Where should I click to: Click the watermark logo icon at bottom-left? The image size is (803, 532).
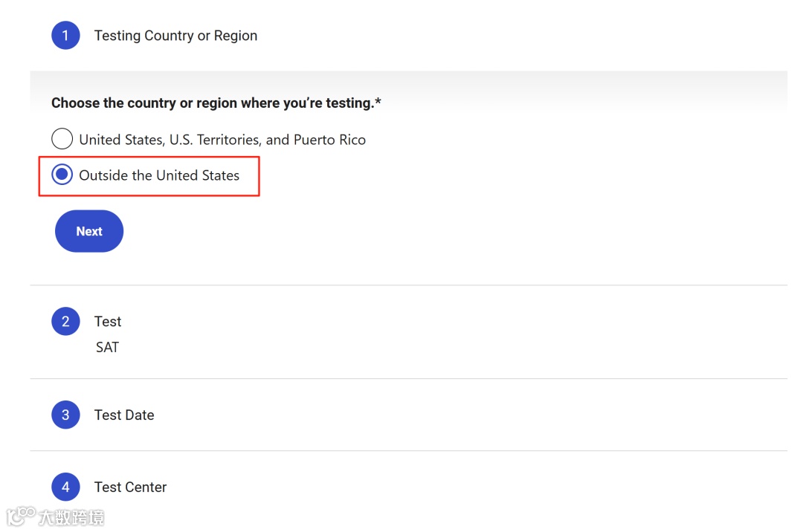coord(21,516)
